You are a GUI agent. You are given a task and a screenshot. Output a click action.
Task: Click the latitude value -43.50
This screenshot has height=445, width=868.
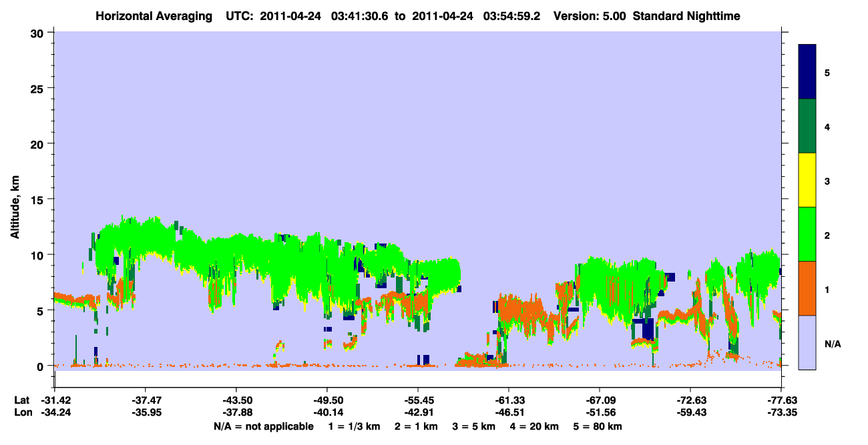tap(236, 400)
